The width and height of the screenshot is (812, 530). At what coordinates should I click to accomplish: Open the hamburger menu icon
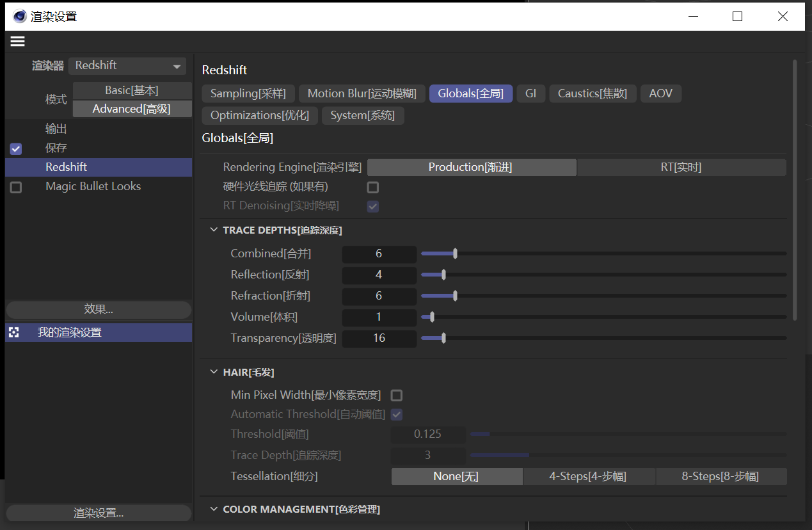pos(17,42)
